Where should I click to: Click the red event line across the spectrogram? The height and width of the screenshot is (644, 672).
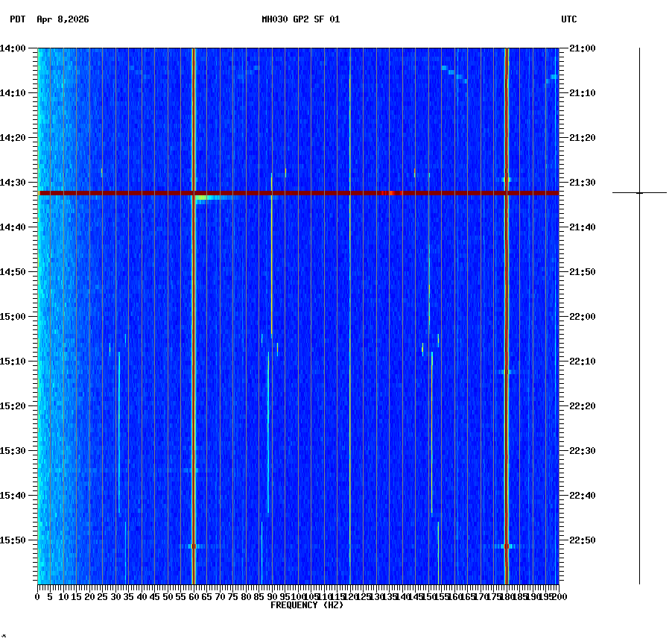(298, 192)
